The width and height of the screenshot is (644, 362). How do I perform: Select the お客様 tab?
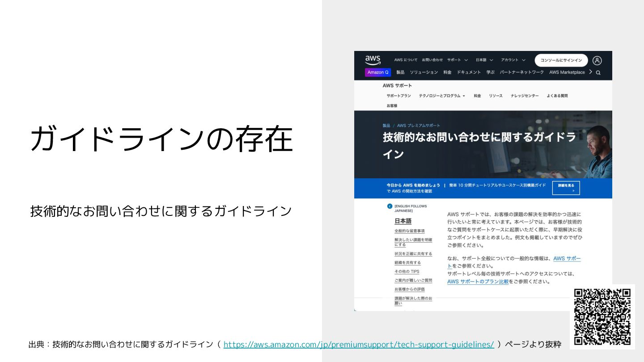click(392, 106)
